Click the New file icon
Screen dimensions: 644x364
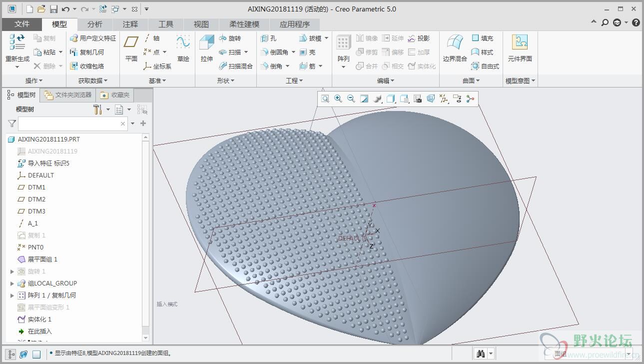pos(29,9)
